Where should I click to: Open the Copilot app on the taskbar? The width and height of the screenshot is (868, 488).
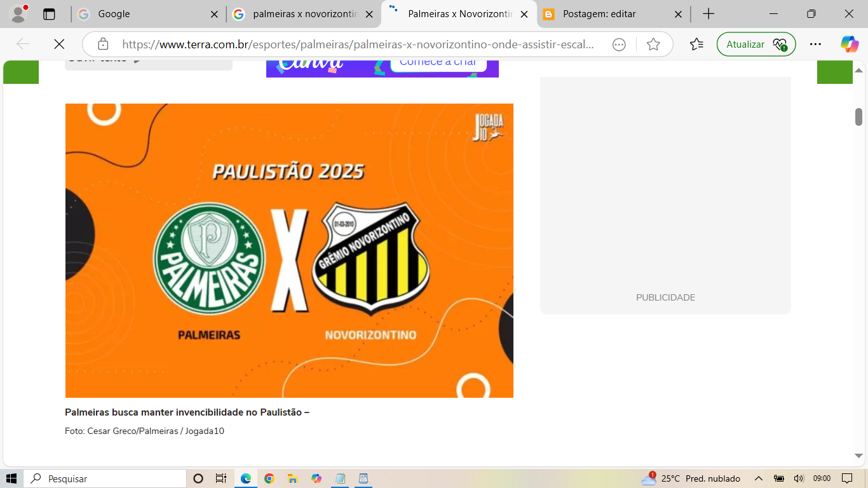(x=316, y=478)
